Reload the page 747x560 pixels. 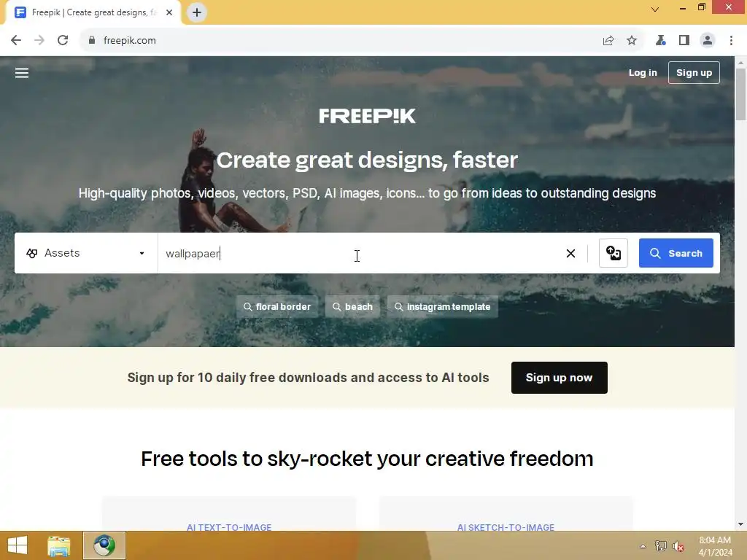point(63,41)
